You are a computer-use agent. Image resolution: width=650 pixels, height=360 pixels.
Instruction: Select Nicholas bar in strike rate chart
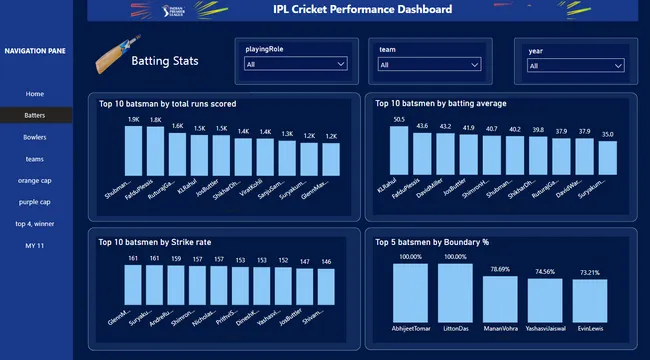[219, 286]
